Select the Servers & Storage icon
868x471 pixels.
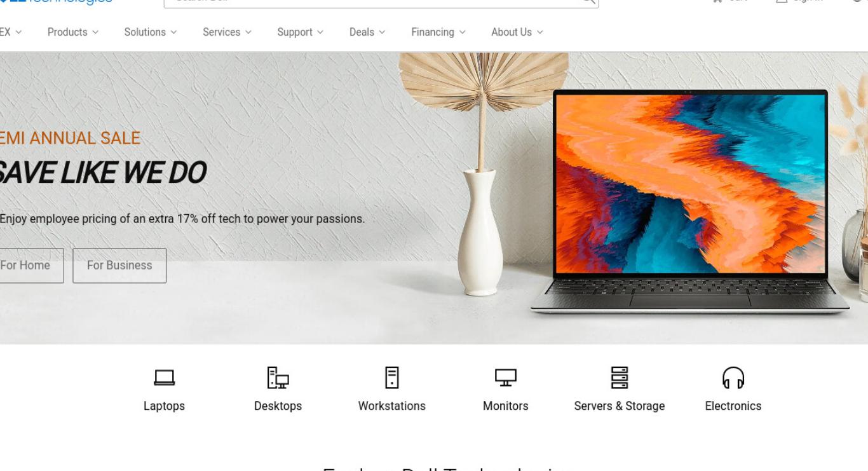coord(620,378)
